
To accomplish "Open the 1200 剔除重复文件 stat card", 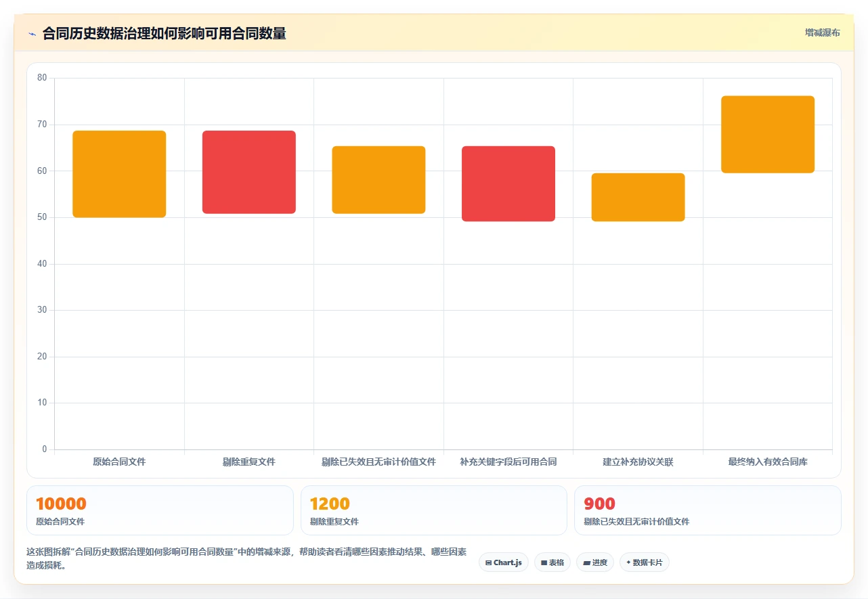I will [433, 510].
